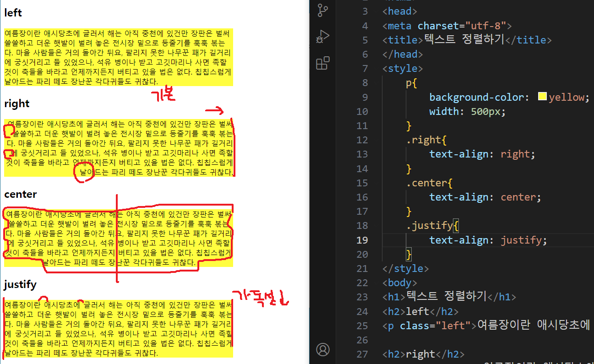
Task: Click the opening <style> tag on line 7
Action: (403, 69)
